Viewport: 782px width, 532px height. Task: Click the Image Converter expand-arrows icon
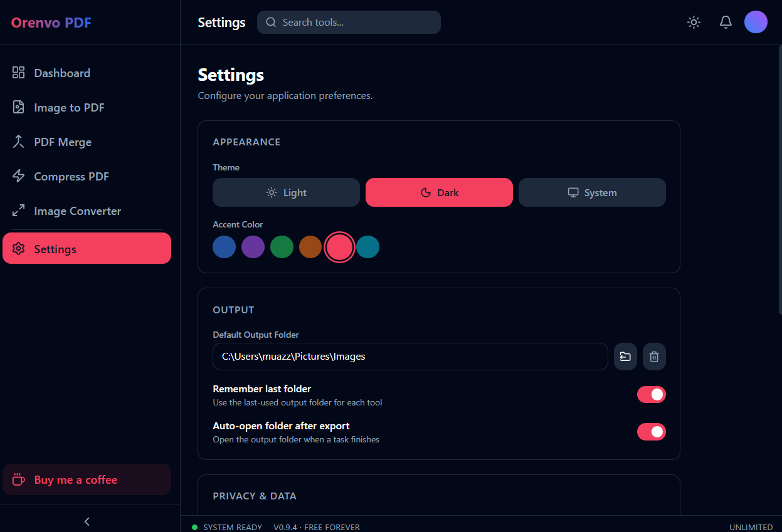pos(18,211)
